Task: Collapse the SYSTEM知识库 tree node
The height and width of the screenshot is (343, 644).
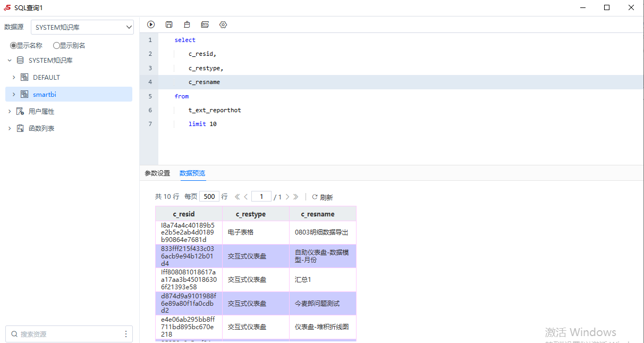Action: (10, 60)
